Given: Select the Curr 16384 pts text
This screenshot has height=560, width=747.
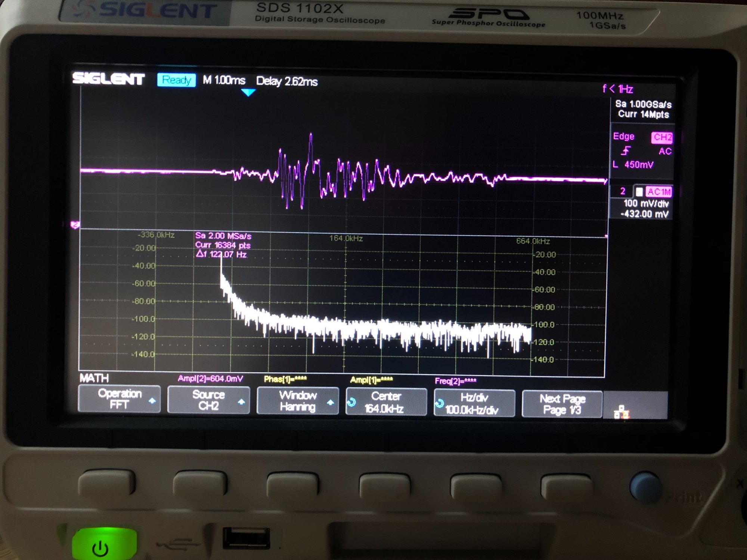Looking at the screenshot, I should [x=223, y=245].
